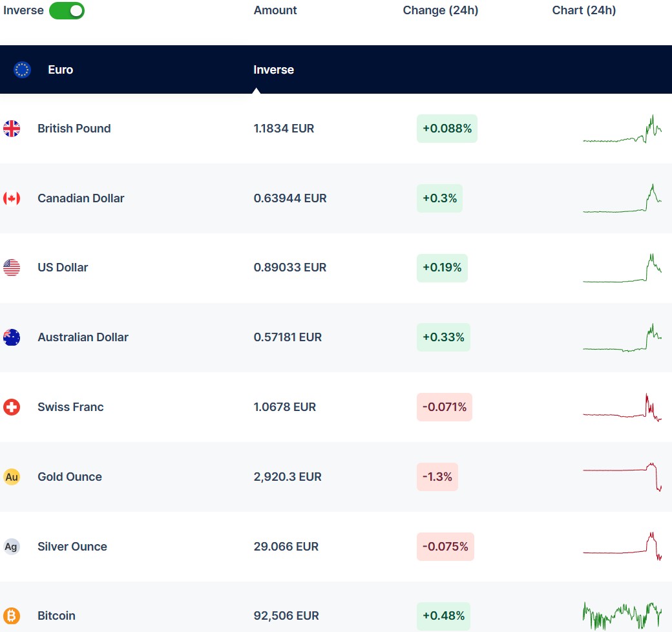672x632 pixels.
Task: Click the Swiss Franc flag icon
Action: 12,407
